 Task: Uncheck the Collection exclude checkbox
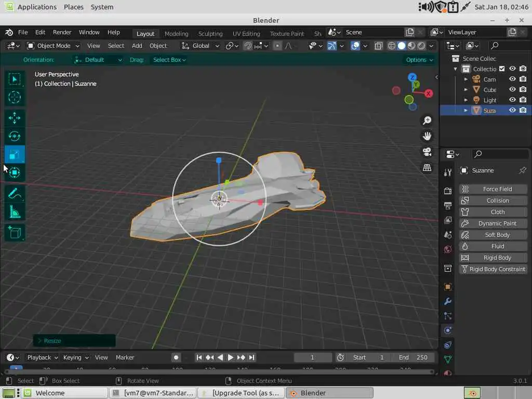[x=502, y=69]
